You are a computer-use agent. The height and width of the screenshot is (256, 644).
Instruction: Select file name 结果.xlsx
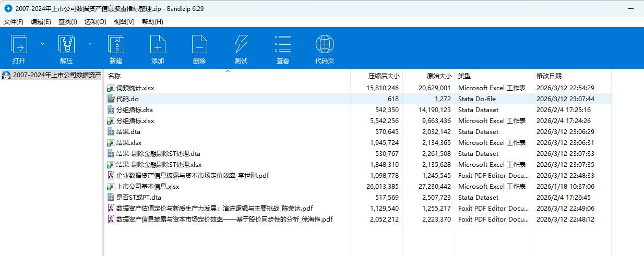coord(129,143)
